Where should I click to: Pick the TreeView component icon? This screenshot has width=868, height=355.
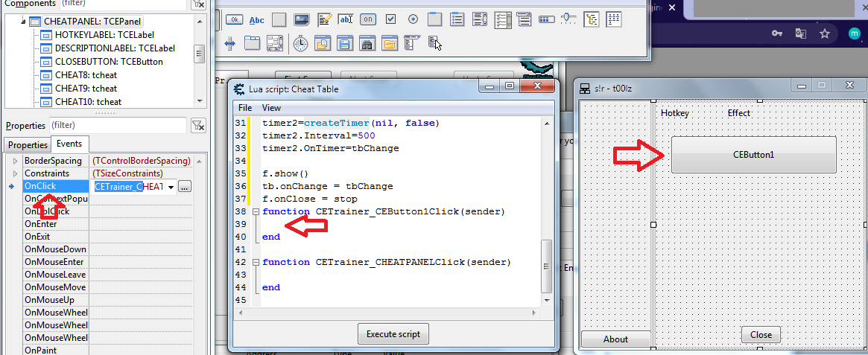(x=592, y=19)
